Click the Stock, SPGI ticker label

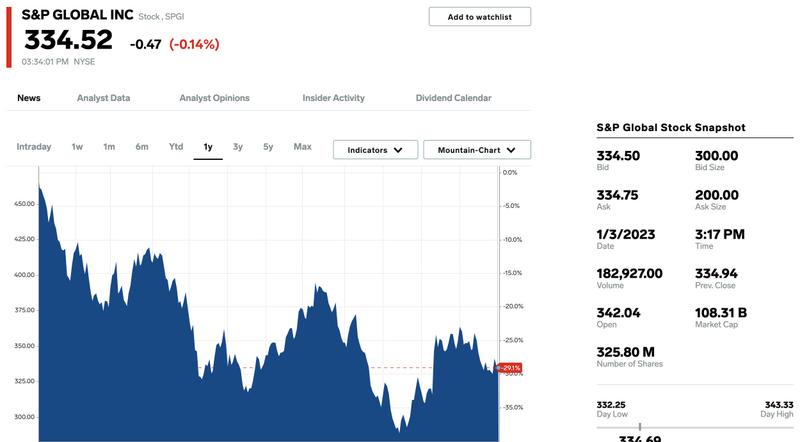tap(161, 16)
